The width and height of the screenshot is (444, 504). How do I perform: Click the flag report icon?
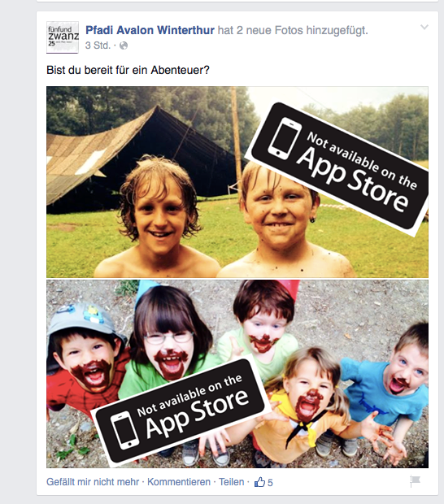click(415, 481)
